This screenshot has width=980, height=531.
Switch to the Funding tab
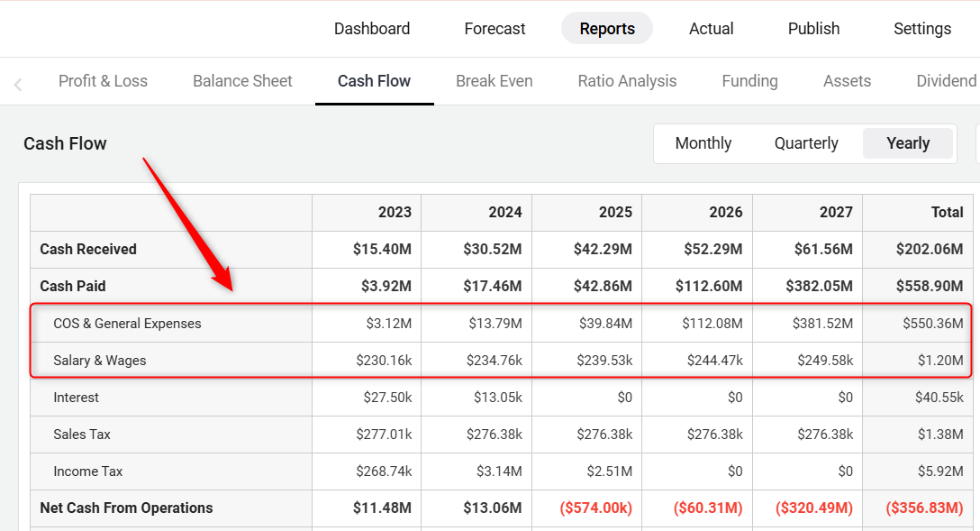tap(750, 81)
